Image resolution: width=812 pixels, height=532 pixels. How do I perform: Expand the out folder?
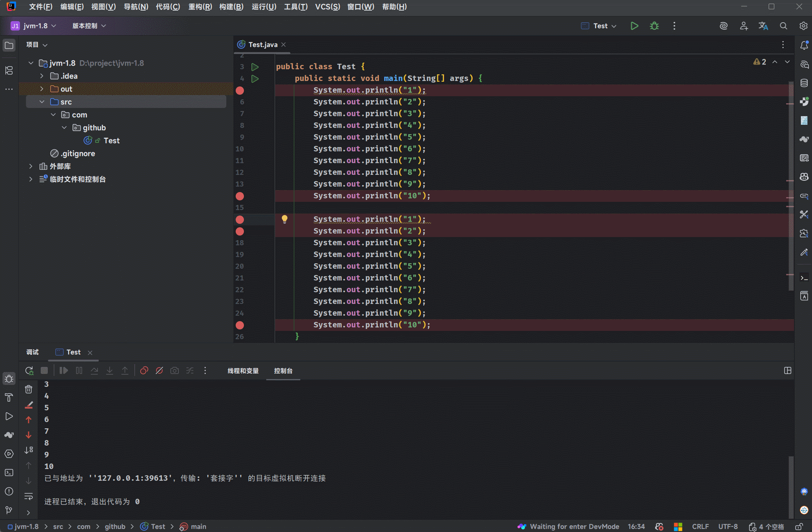tap(42, 89)
